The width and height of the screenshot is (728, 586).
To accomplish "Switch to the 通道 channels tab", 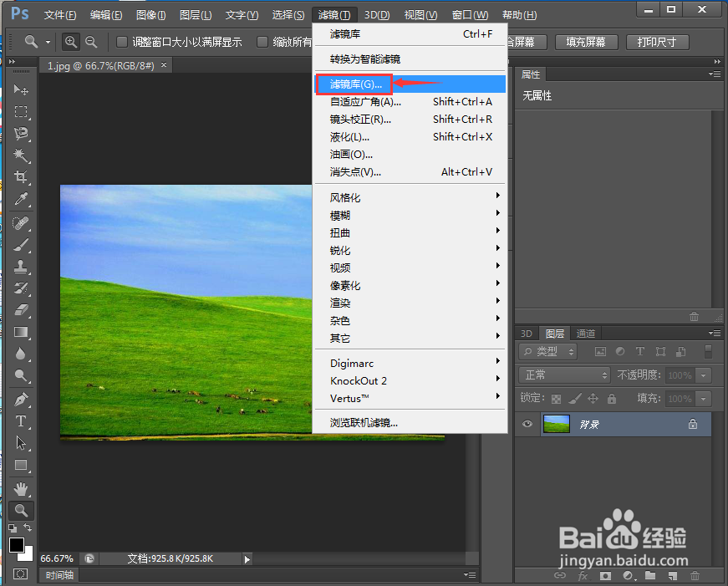I will (586, 334).
